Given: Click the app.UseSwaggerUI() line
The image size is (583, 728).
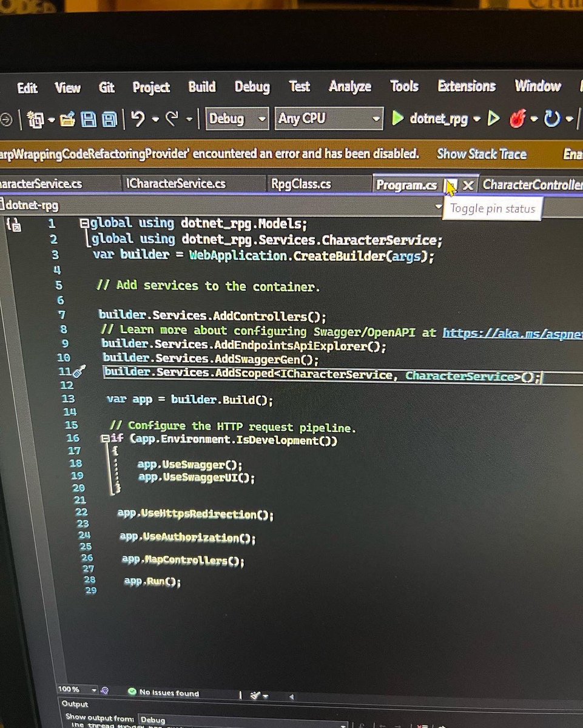Looking at the screenshot, I should (197, 477).
